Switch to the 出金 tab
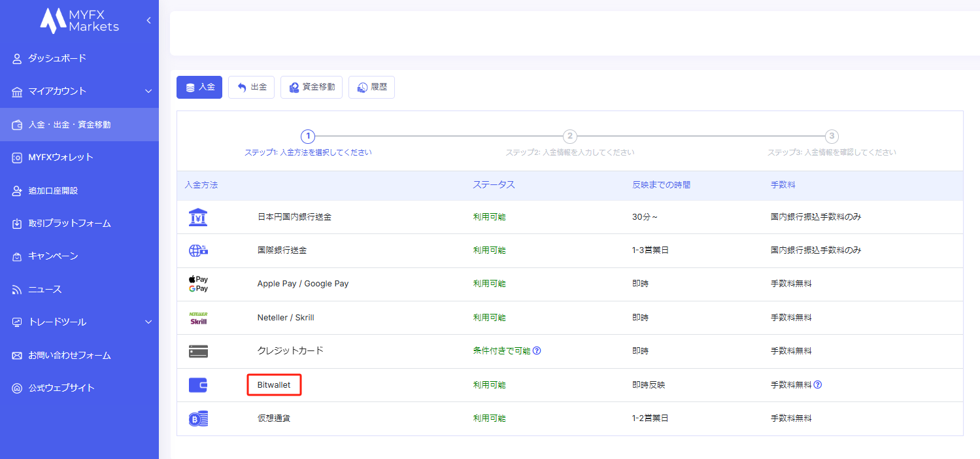Viewport: 980px width, 459px height. [x=251, y=87]
